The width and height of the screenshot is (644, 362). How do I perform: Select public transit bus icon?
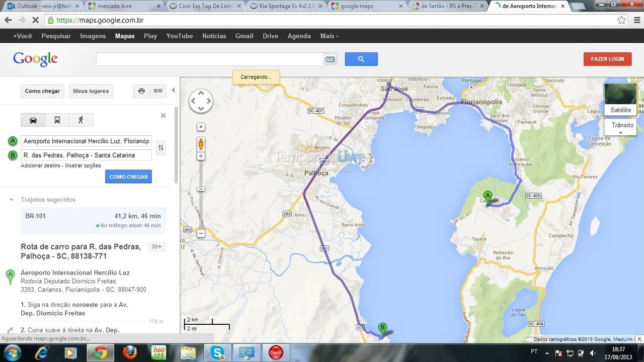tap(57, 120)
